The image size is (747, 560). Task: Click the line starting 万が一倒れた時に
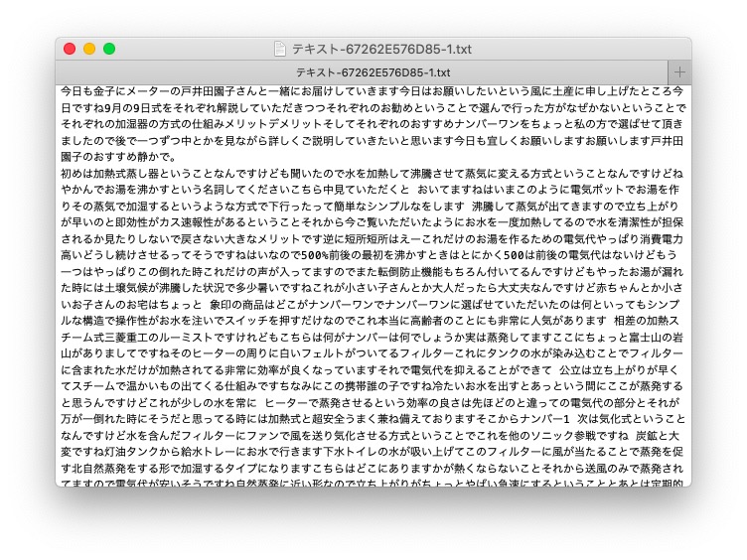(x=373, y=420)
